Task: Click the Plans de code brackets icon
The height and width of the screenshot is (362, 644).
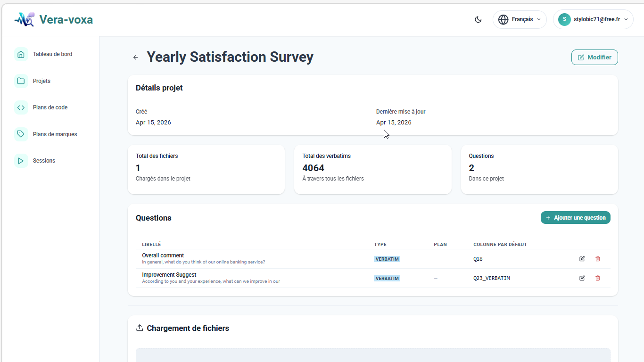Action: pos(21,107)
